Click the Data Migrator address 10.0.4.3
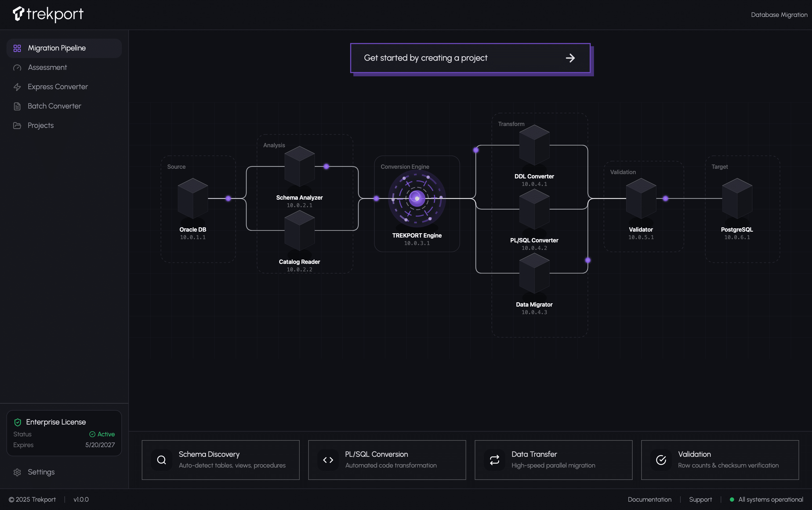The image size is (812, 510). click(x=534, y=312)
